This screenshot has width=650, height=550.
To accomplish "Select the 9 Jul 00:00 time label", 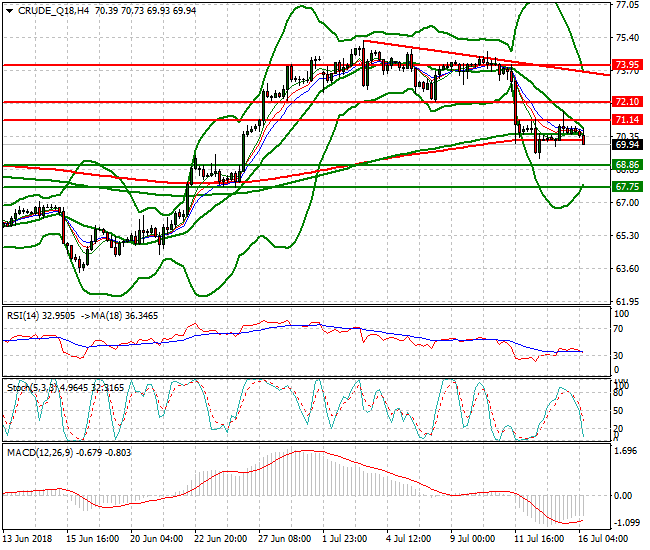I will [473, 539].
